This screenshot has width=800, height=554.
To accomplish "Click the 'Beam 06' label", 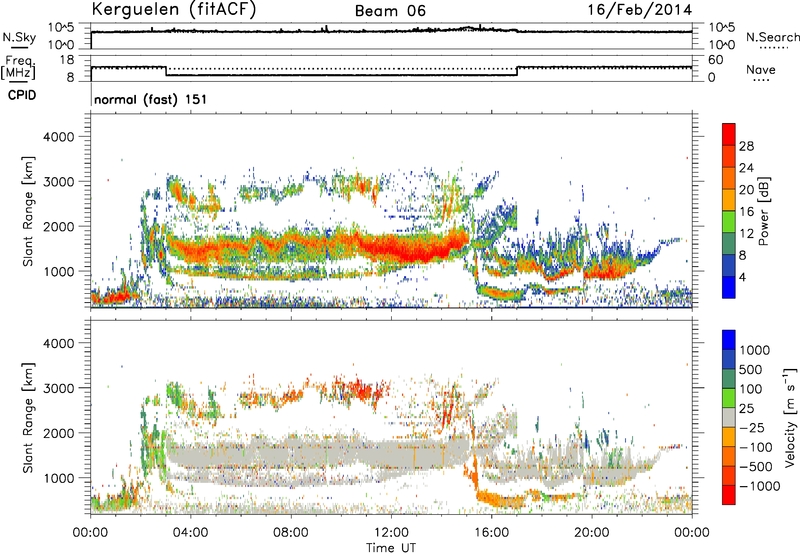I will pyautogui.click(x=390, y=11).
